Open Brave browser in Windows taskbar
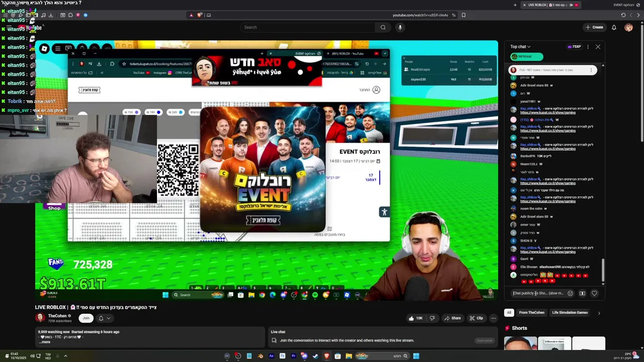Viewport: 644px width, 362px height. click(x=327, y=356)
